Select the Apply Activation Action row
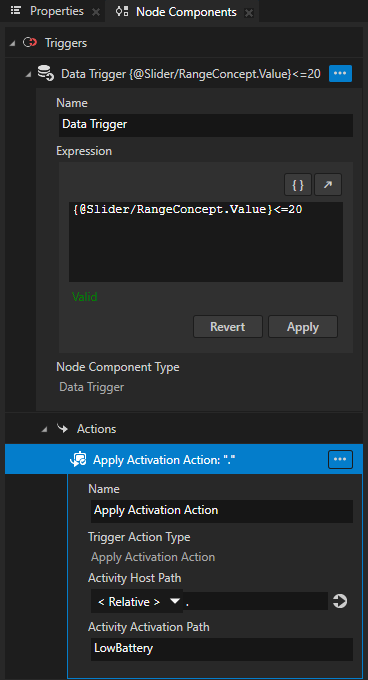The image size is (368, 680). click(184, 459)
